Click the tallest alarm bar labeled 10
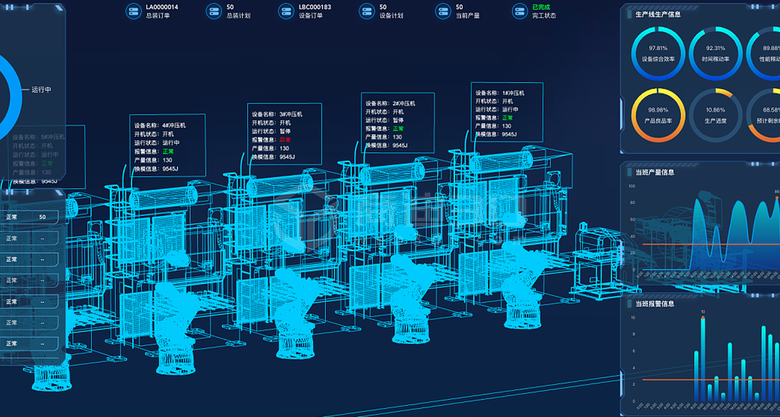The height and width of the screenshot is (417, 780). click(703, 359)
